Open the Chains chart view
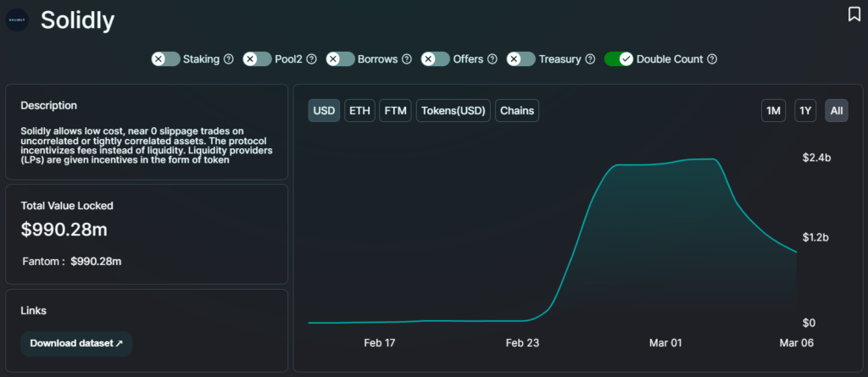Screen dimensions: 868x377 517,111
